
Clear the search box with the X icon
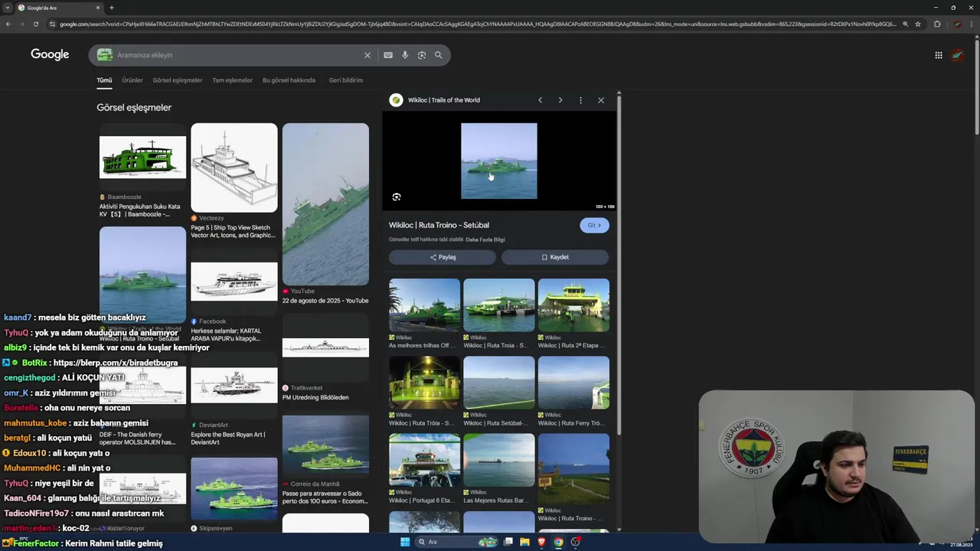[367, 55]
